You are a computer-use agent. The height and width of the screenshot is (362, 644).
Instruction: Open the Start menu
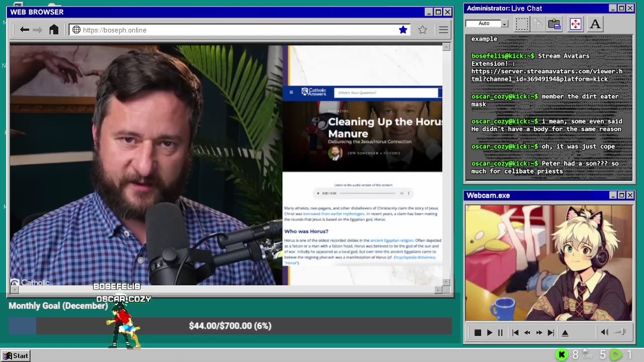(x=16, y=355)
